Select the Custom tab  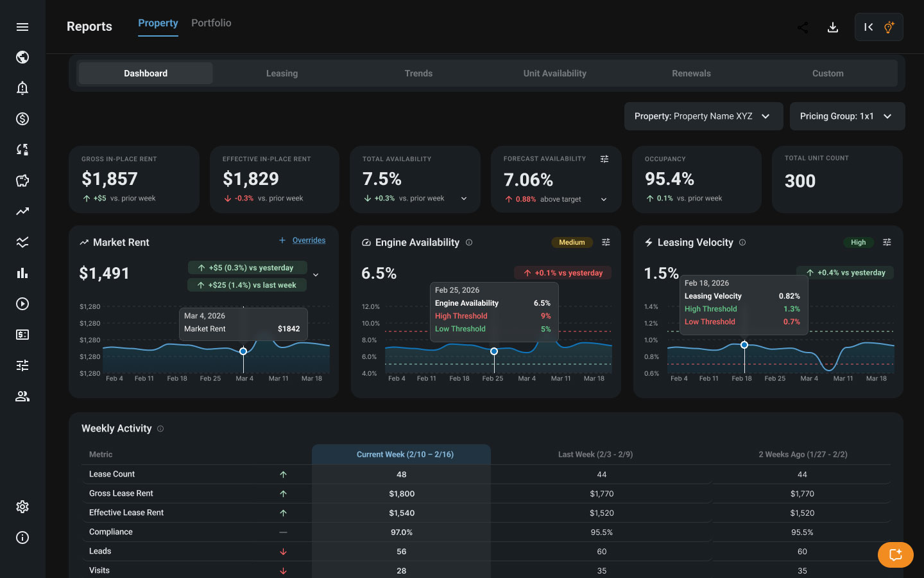coord(828,73)
